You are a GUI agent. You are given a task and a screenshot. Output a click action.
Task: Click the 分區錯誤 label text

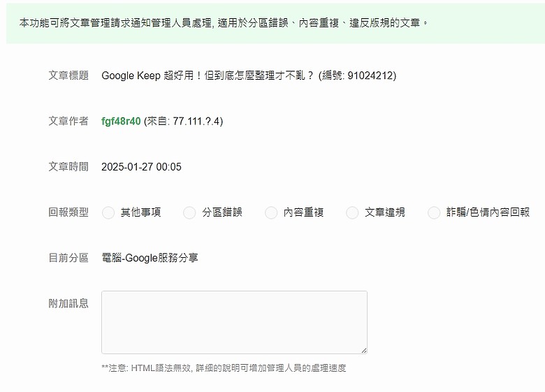pyautogui.click(x=222, y=212)
